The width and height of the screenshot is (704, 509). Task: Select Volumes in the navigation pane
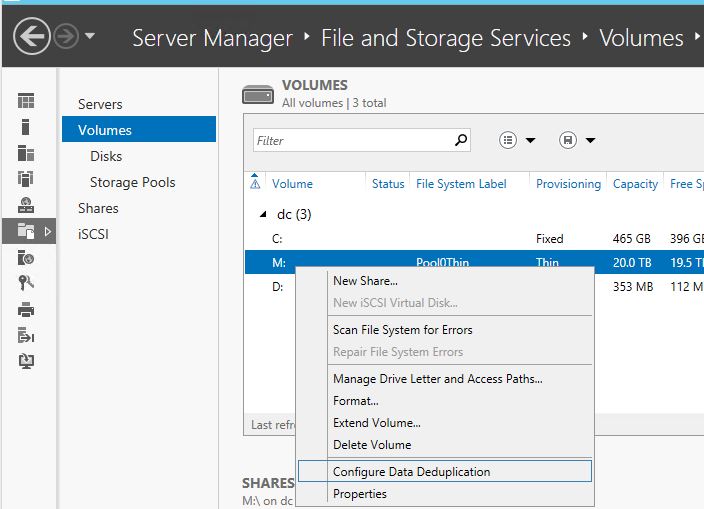139,129
